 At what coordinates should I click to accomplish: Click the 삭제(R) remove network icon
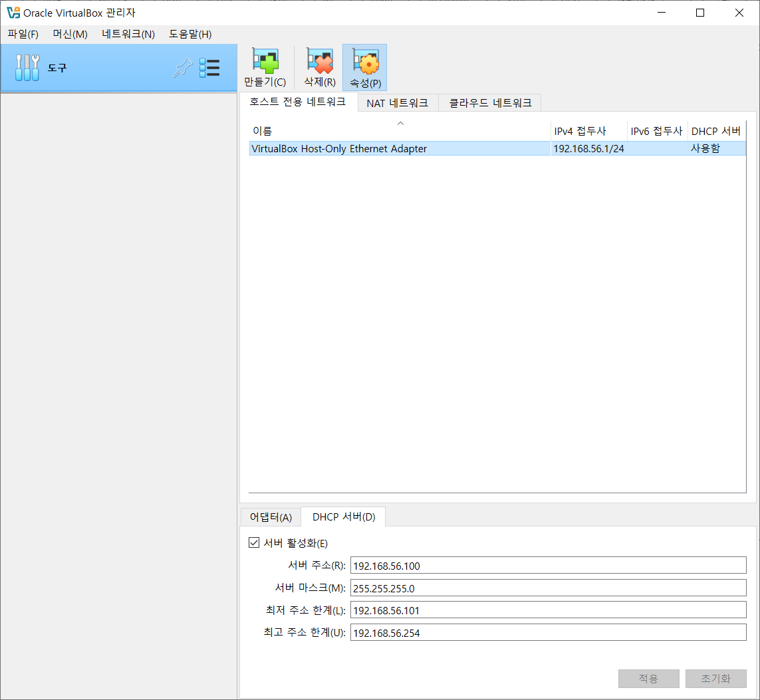click(319, 67)
